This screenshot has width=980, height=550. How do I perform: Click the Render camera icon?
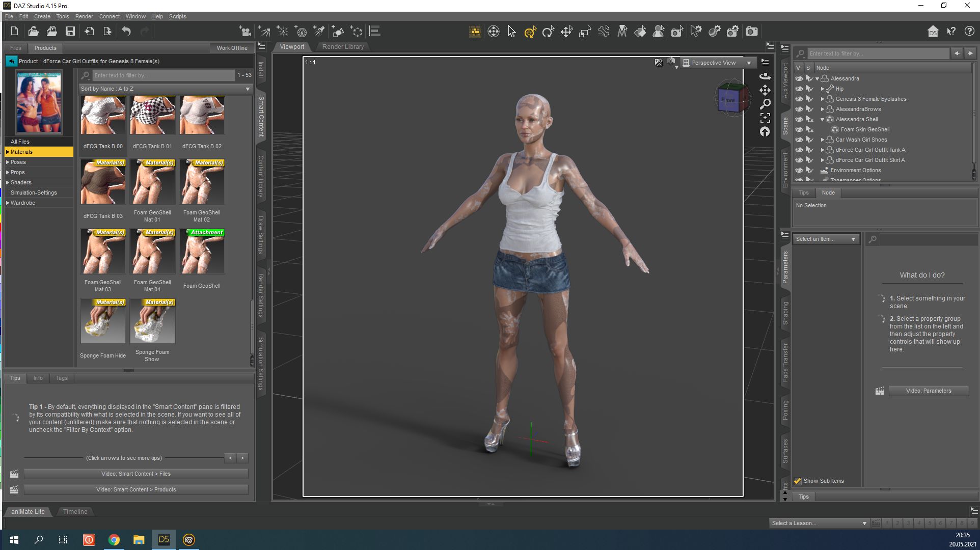(751, 32)
